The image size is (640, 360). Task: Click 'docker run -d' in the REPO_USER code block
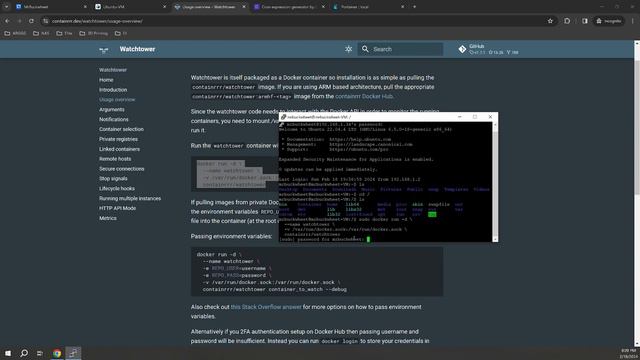(x=216, y=254)
